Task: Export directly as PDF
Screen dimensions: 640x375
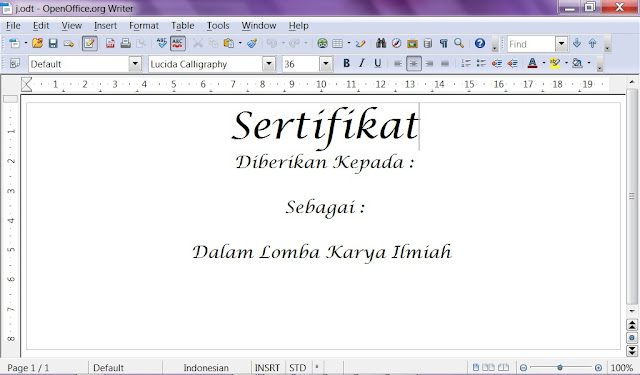Action: [110, 43]
